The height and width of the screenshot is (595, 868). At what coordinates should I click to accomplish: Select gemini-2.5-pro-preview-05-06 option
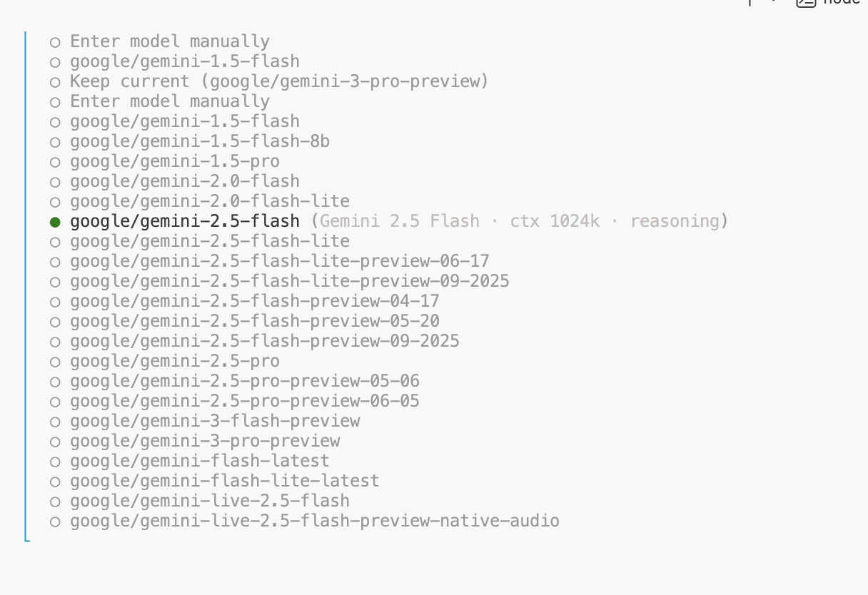click(x=244, y=381)
